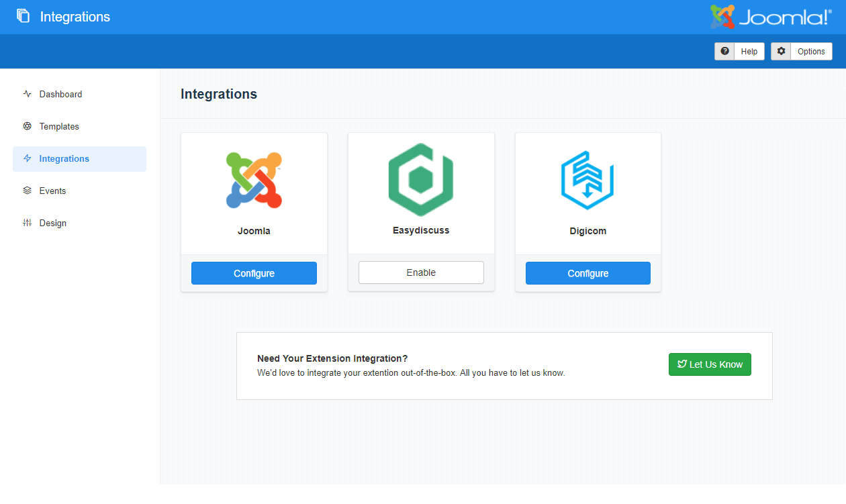Click the Twitter bird icon in Let Us Know
846x504 pixels.
[x=681, y=364]
